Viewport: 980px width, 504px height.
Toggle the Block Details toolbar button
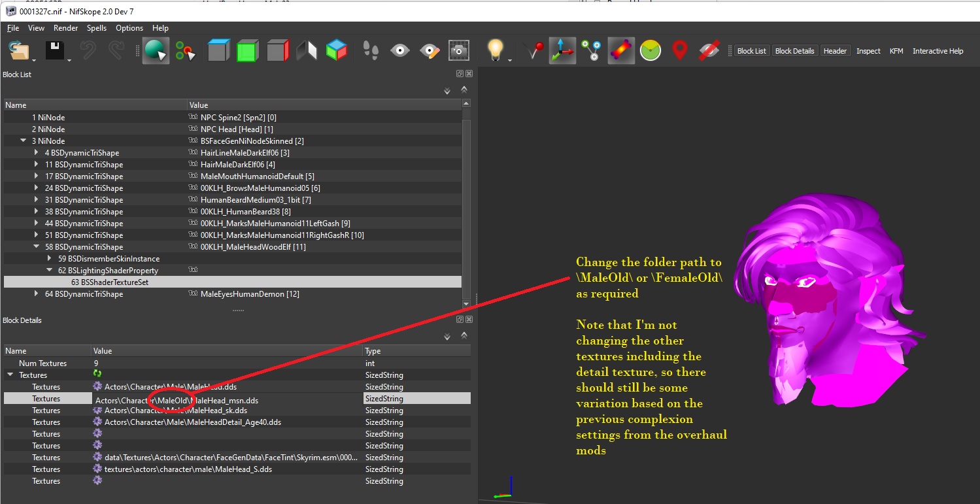pyautogui.click(x=794, y=51)
